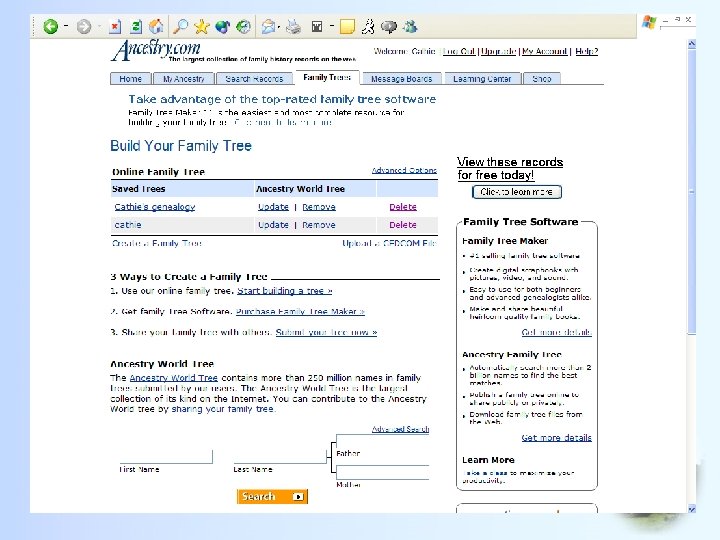Click the Create a Family Tree link
The height and width of the screenshot is (540, 720).
[157, 243]
